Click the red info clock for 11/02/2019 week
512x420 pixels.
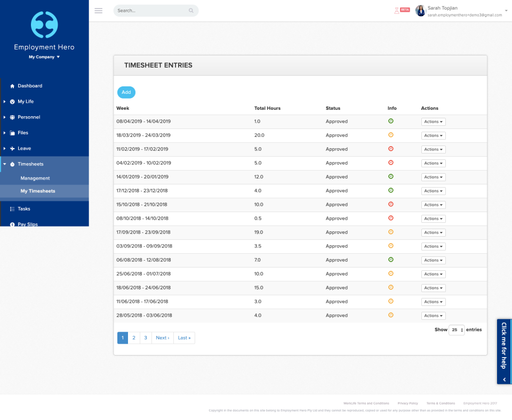(x=390, y=149)
